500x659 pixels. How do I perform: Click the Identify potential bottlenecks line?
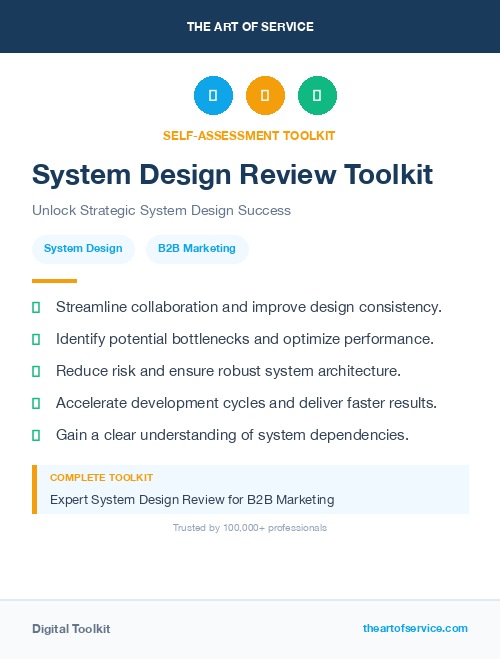click(245, 339)
